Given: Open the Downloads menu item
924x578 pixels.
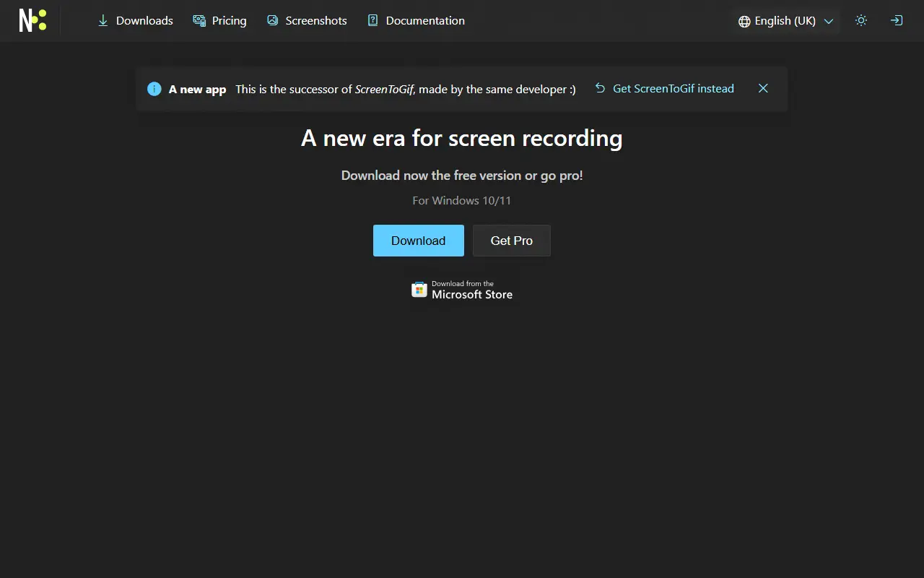Looking at the screenshot, I should [x=135, y=21].
